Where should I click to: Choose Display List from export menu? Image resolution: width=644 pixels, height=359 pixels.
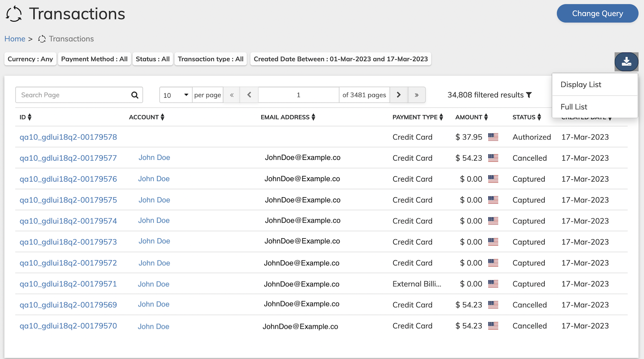click(x=595, y=85)
